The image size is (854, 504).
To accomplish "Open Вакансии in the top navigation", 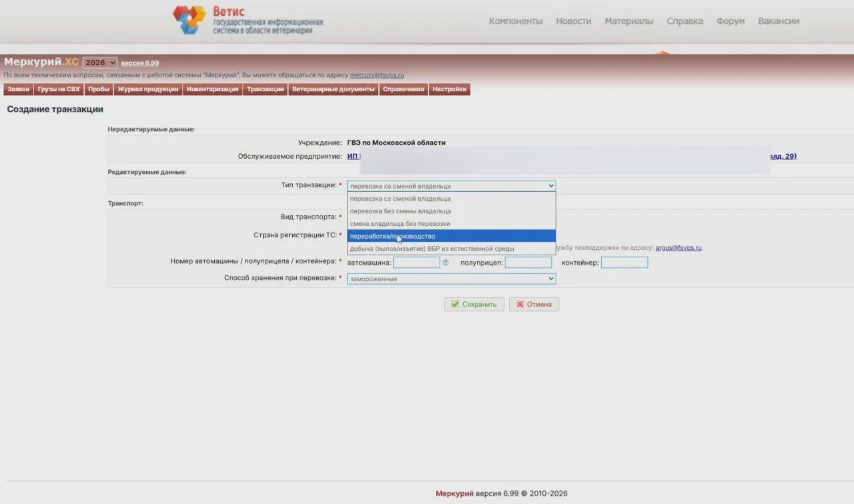I will pos(779,21).
